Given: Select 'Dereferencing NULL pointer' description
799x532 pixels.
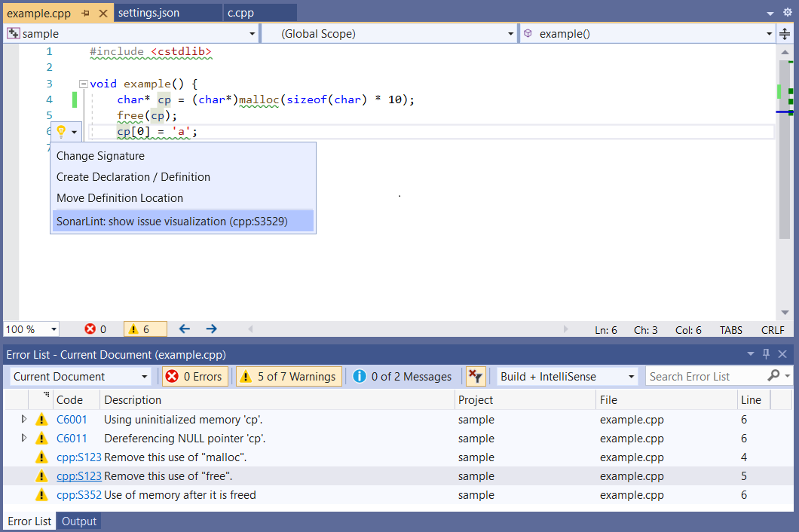Looking at the screenshot, I should pyautogui.click(x=185, y=439).
